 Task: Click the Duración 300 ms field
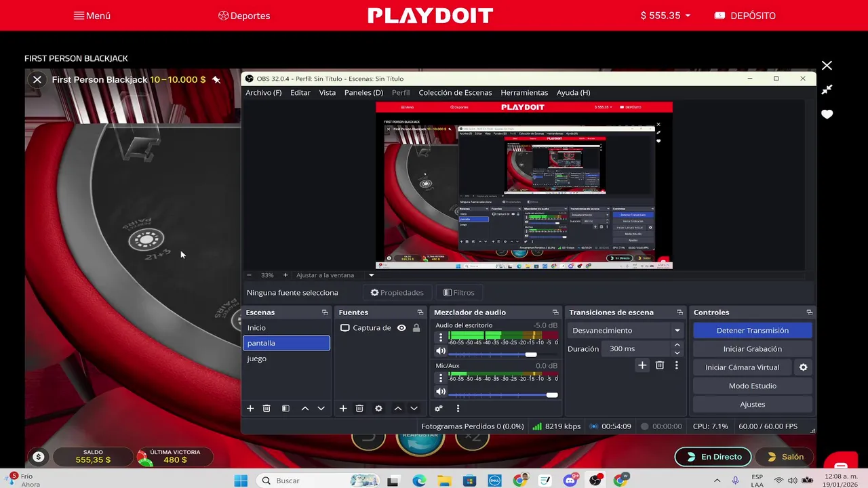click(x=637, y=348)
